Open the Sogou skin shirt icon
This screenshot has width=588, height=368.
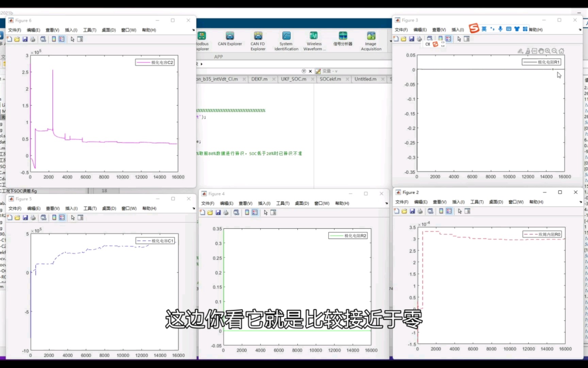pyautogui.click(x=517, y=29)
